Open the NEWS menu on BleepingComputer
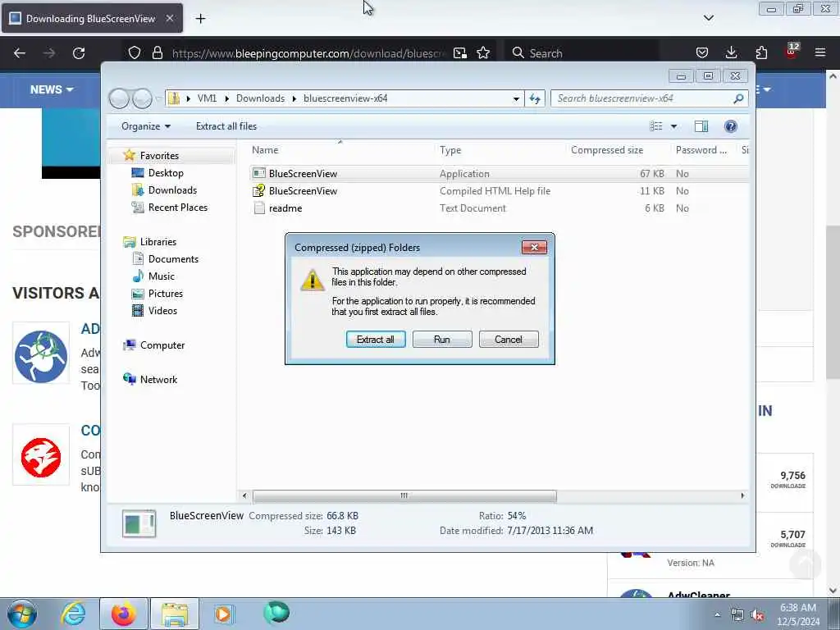 [x=52, y=90]
